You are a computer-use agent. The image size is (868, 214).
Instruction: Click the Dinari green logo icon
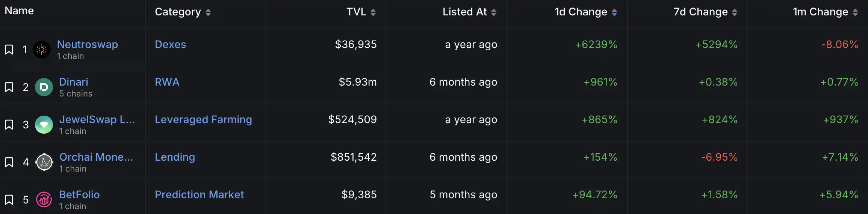tap(44, 87)
